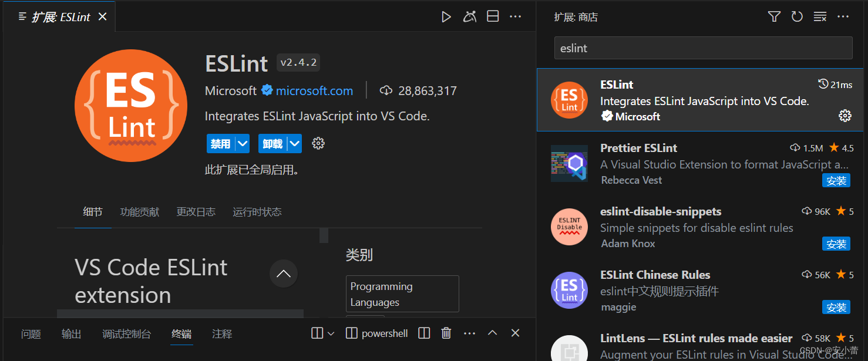Close the bottom panel with X
868x361 pixels.
[x=515, y=333]
